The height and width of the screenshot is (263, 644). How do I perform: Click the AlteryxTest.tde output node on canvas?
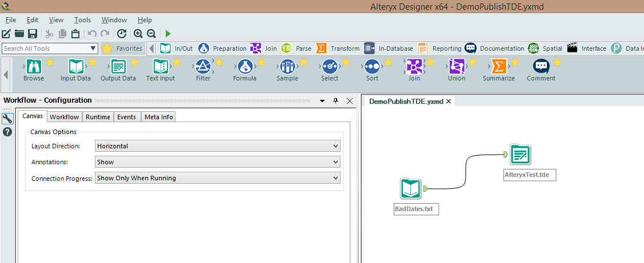coord(521,155)
